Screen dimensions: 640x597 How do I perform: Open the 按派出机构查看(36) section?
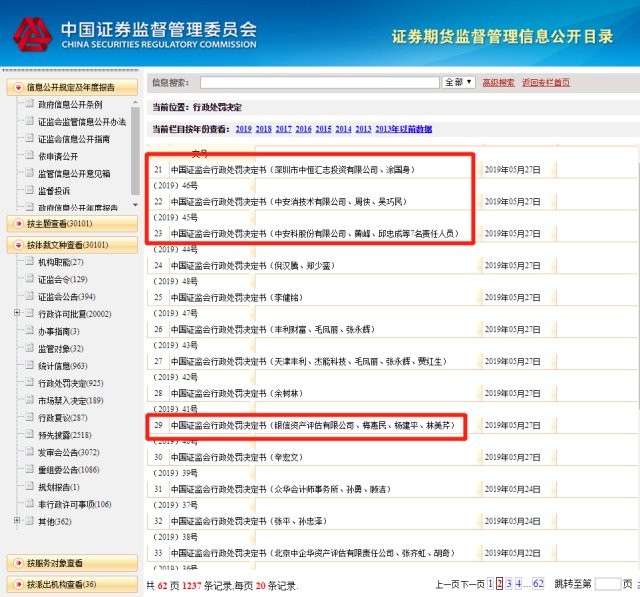click(x=17, y=584)
